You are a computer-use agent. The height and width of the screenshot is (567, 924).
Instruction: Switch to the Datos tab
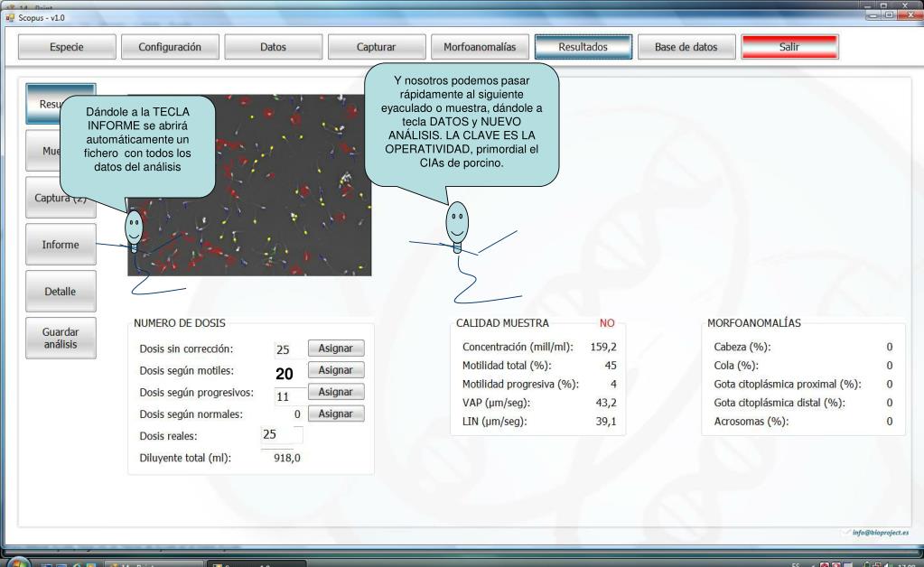pos(273,47)
